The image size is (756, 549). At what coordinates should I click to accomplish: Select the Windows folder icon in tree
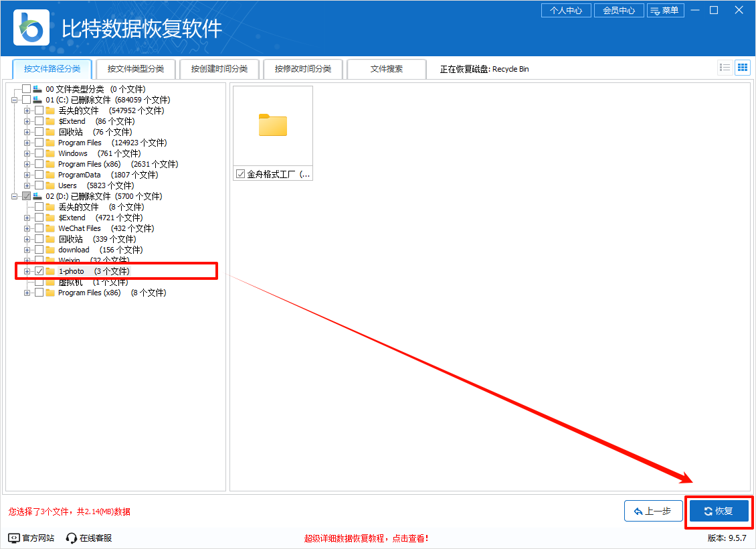pyautogui.click(x=50, y=153)
